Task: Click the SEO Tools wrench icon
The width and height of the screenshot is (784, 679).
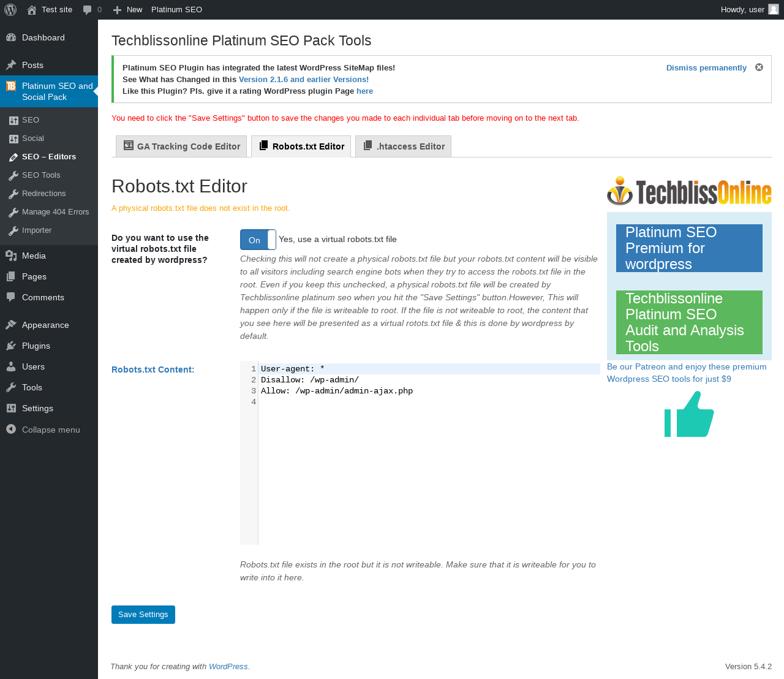Action: point(13,175)
